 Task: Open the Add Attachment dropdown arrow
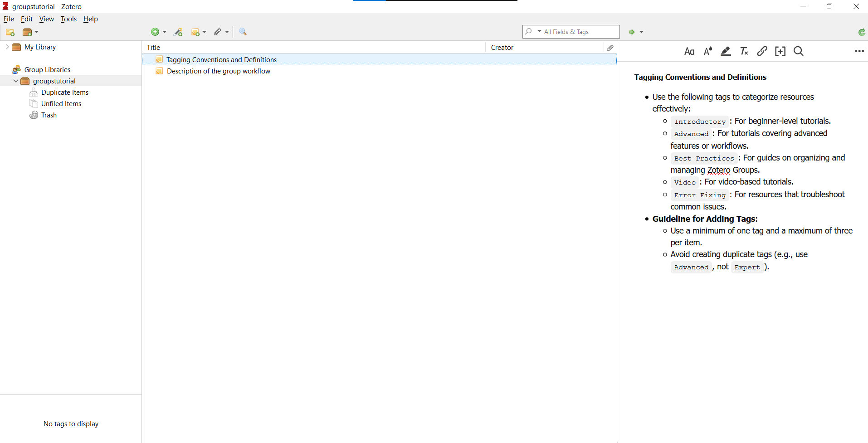(227, 32)
